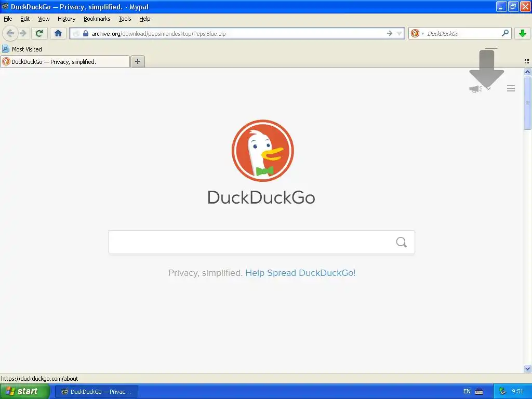Reload the current page
Image resolution: width=532 pixels, height=399 pixels.
39,33
